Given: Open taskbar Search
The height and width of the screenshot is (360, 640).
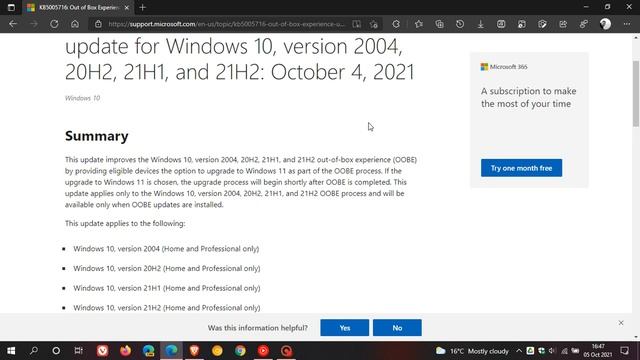Looking at the screenshot, I should pyautogui.click(x=34, y=351).
